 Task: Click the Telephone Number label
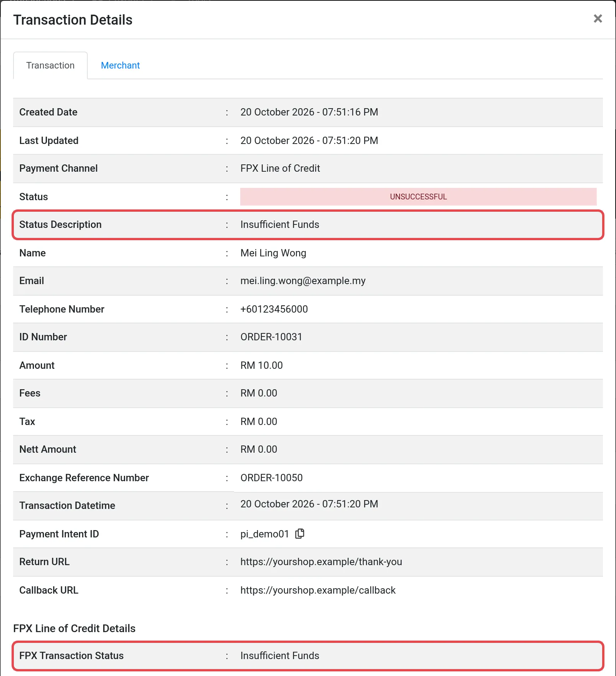coord(62,309)
